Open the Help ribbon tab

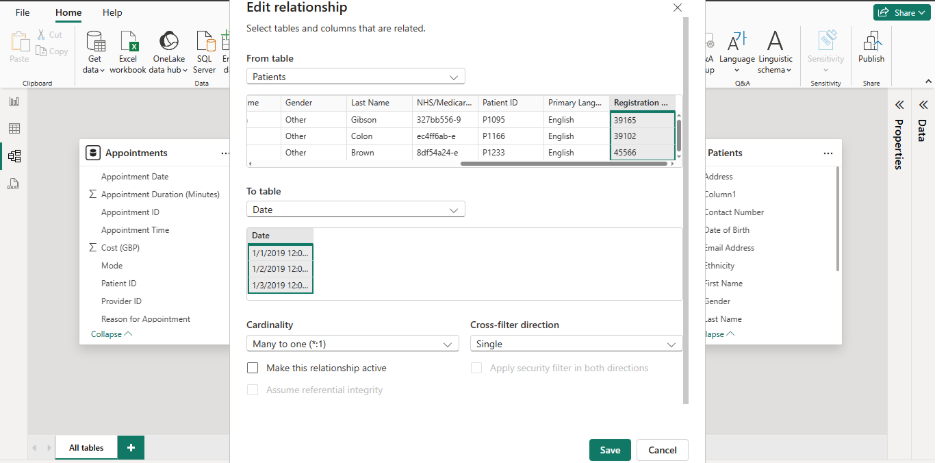pos(112,13)
